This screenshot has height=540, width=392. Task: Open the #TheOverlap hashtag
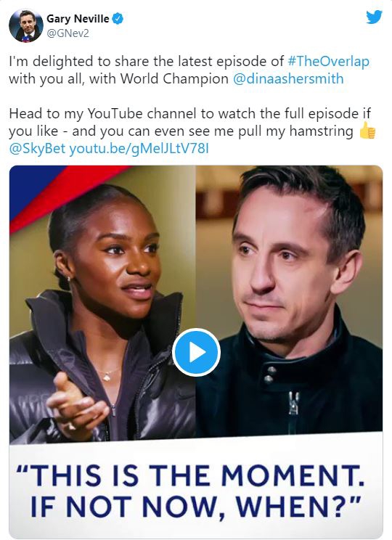(328, 61)
